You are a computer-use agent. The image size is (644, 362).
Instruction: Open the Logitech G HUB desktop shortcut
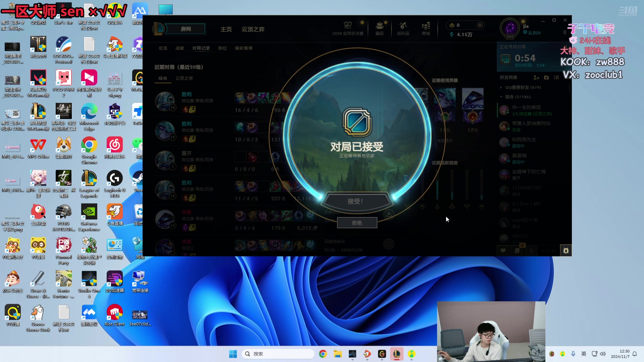tap(114, 184)
